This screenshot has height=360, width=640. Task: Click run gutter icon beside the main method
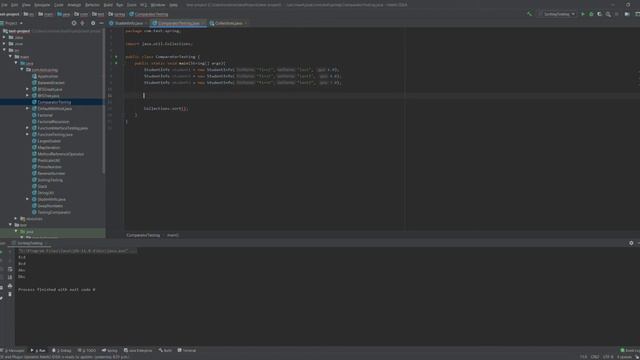click(x=116, y=63)
